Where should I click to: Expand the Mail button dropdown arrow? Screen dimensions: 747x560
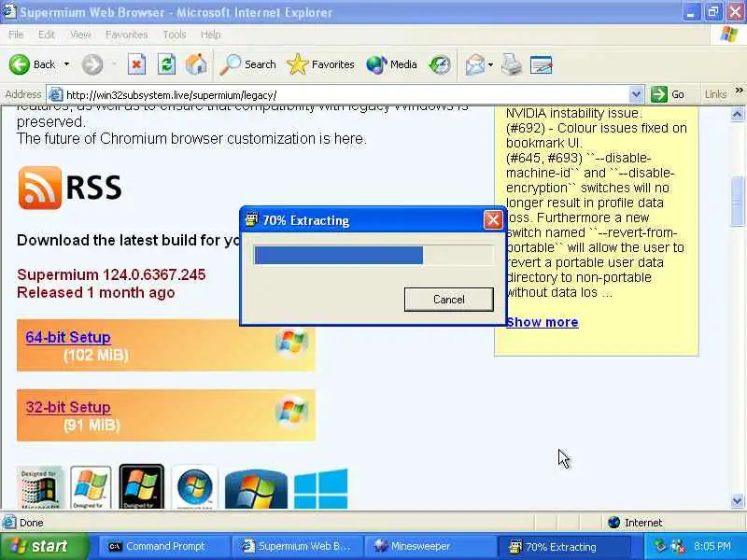click(x=491, y=64)
